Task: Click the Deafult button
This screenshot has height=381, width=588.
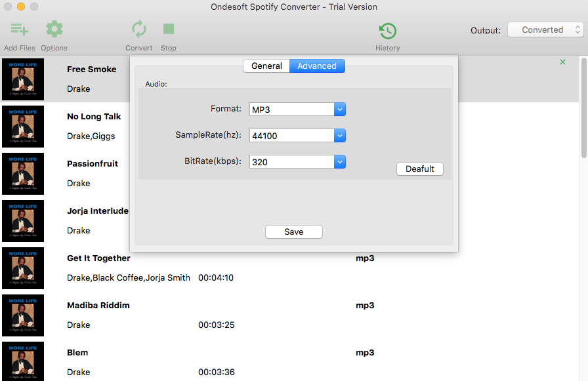Action: (x=419, y=169)
